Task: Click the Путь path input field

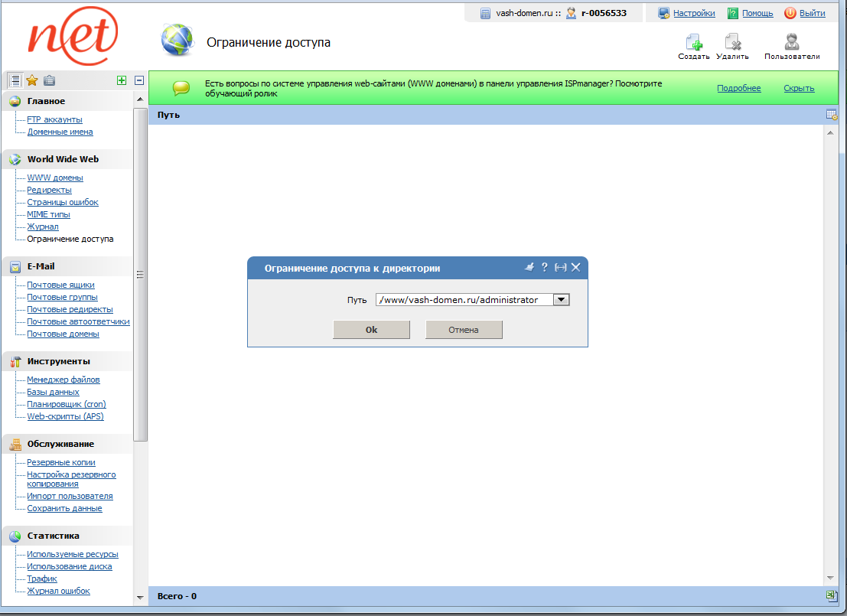Action: 464,300
